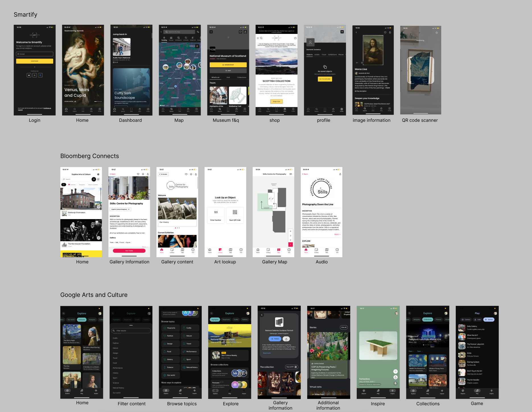This screenshot has width=532, height=412.
Task: Open the list icon on Gallery Map header
Action: tap(290, 174)
